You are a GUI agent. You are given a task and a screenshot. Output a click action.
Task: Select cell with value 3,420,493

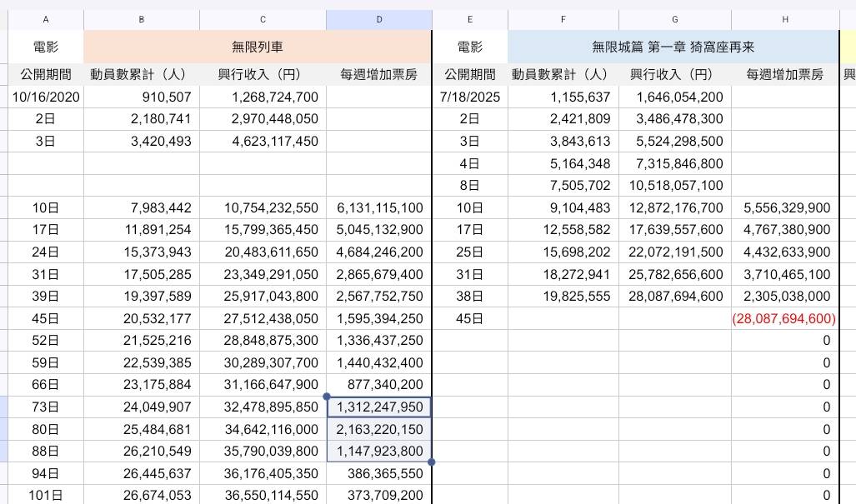coord(142,142)
